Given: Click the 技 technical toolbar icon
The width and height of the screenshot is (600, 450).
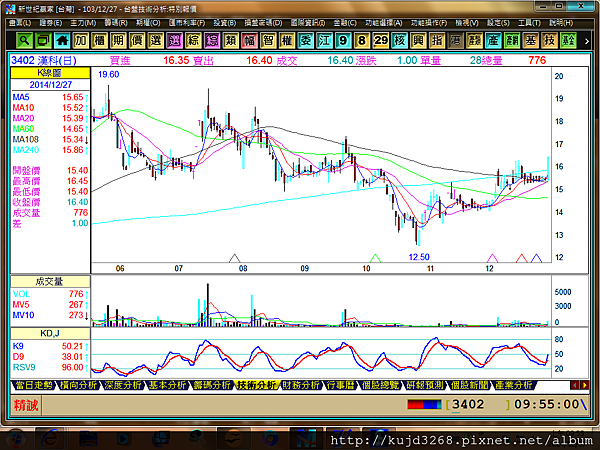Looking at the screenshot, I should coord(549,40).
